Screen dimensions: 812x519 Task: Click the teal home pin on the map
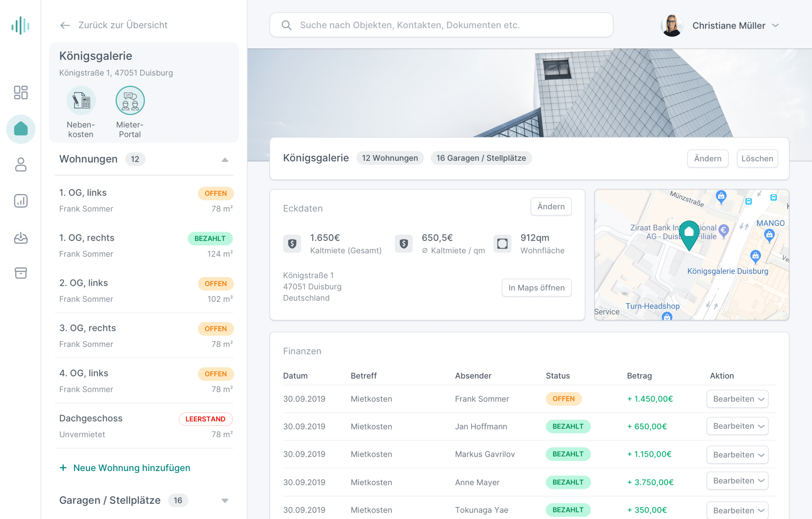tap(689, 235)
